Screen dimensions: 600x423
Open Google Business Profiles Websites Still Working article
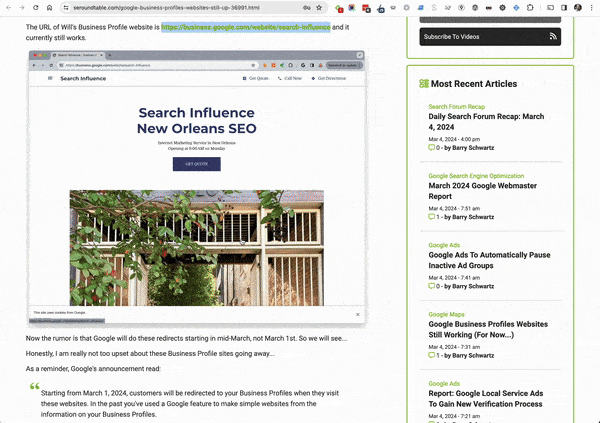point(488,330)
